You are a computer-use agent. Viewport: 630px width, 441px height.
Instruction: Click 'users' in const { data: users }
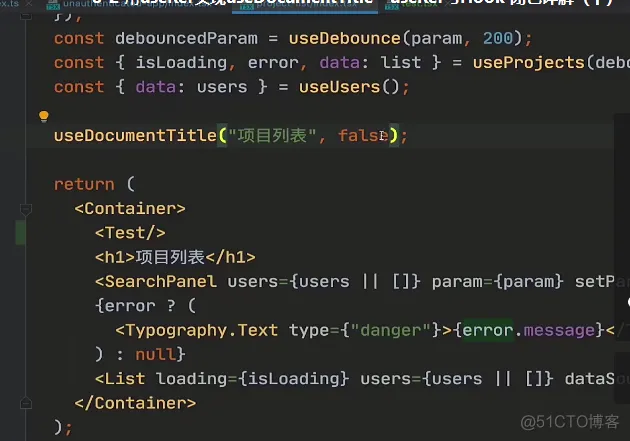222,87
